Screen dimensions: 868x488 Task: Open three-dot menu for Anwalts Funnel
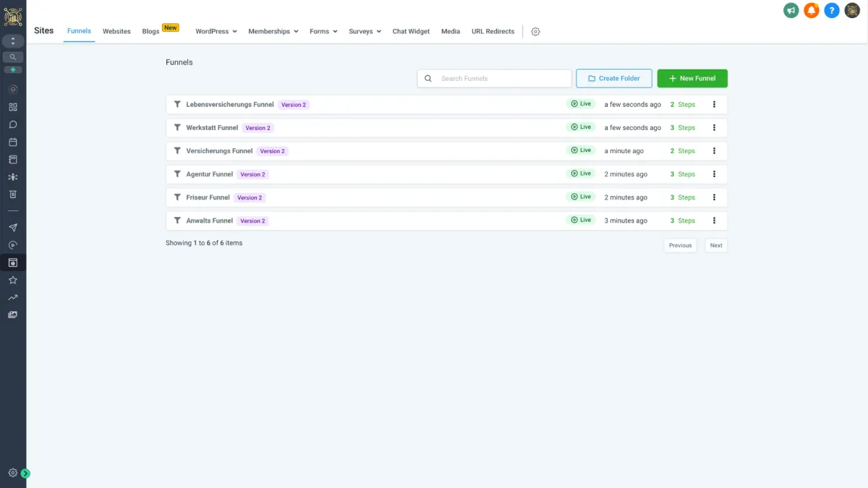[714, 220]
